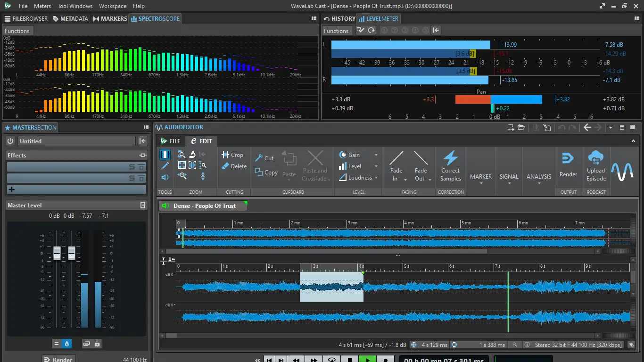Viewport: 644px width, 362px height.
Task: Toggle solo on first effect slot
Action: coord(132,167)
